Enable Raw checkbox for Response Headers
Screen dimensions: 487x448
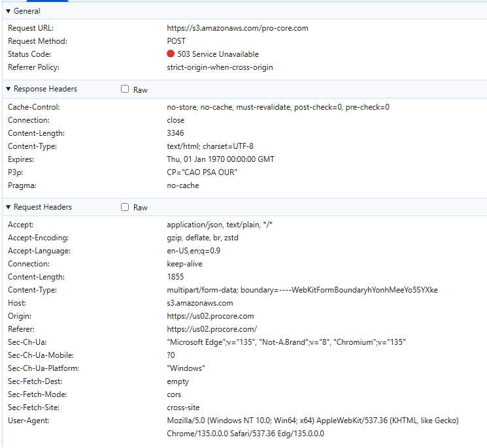(125, 89)
